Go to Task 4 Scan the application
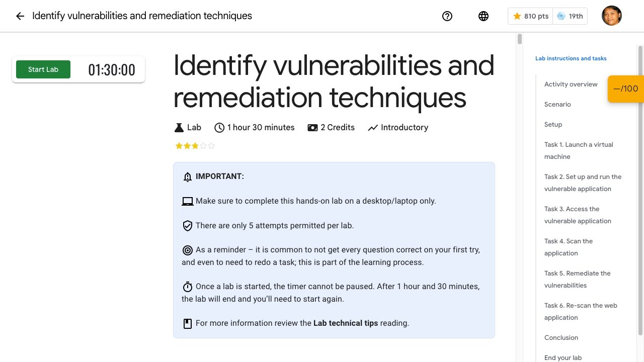Screen dimensions: 644x362 coord(569,247)
